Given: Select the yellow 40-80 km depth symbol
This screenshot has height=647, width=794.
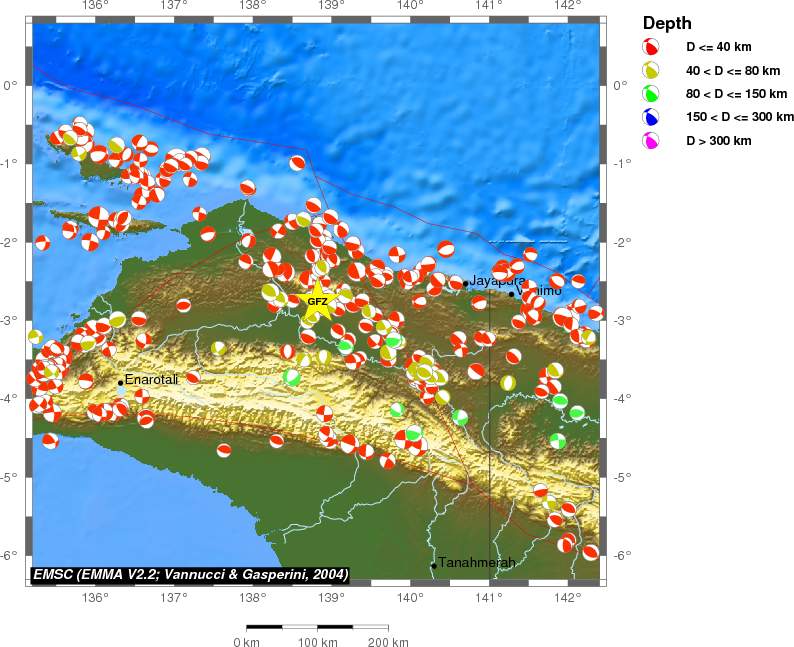Looking at the screenshot, I should 651,70.
